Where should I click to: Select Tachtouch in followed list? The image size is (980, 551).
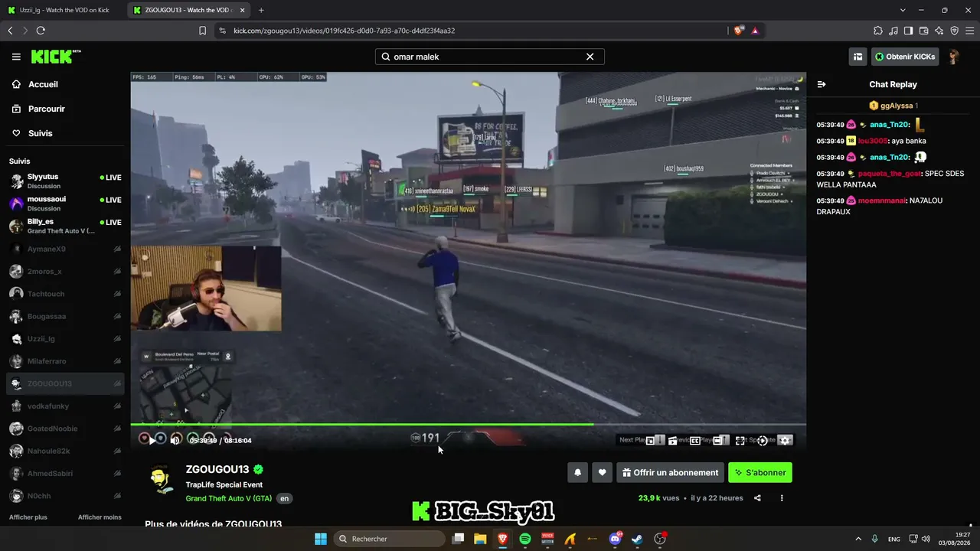(66, 294)
